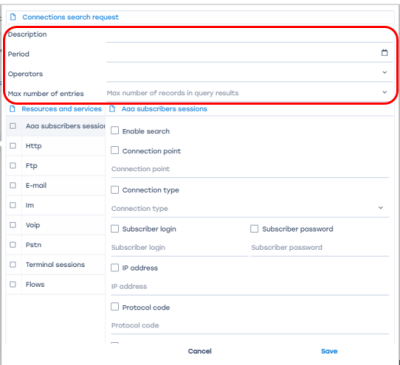This screenshot has height=365, width=400.
Task: Open the Period calendar picker icon
Action: (384, 53)
